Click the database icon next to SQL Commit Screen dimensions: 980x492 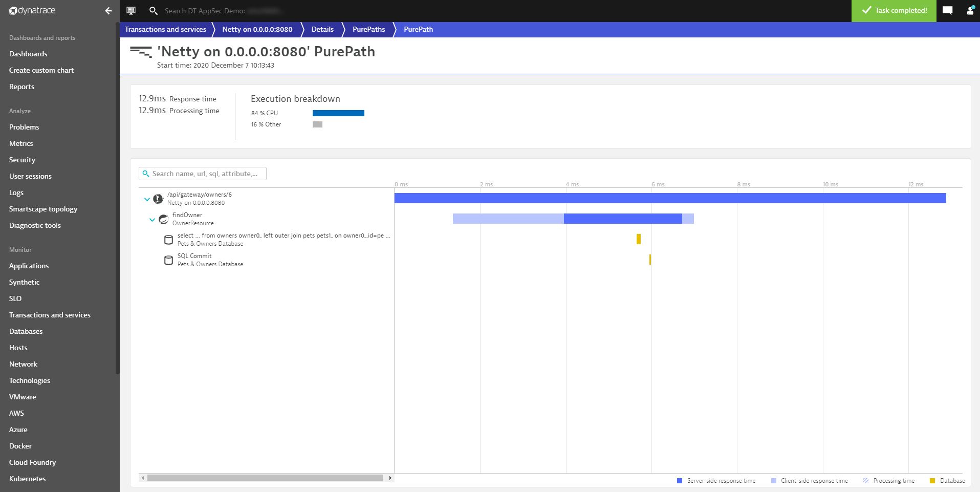168,260
